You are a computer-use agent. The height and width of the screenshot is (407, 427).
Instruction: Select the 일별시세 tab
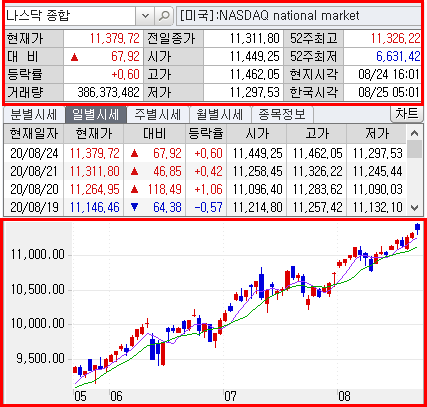point(95,115)
